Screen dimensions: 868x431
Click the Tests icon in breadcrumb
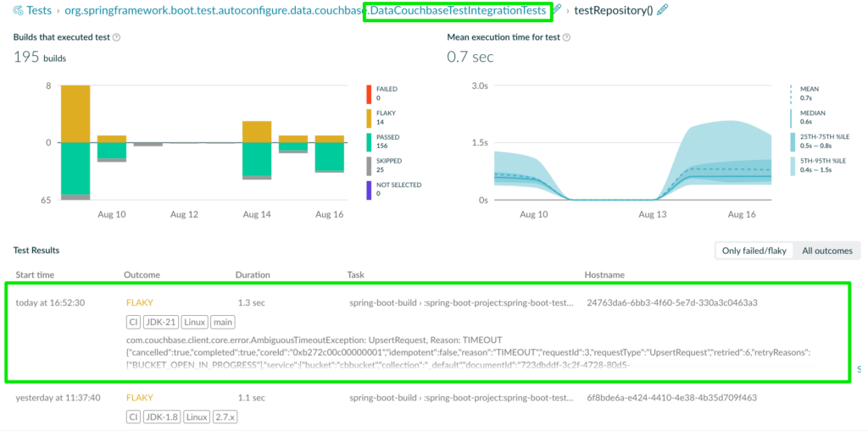(x=19, y=10)
